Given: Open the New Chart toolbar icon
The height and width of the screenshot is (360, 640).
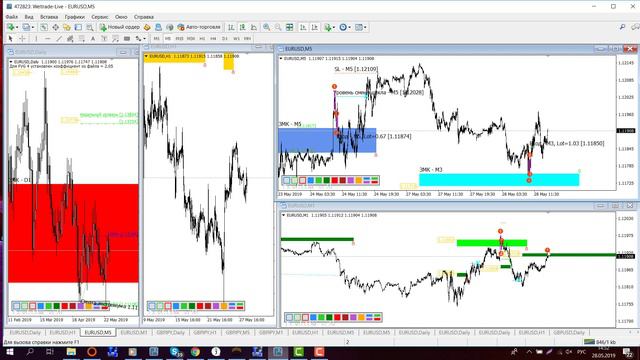Looking at the screenshot, I should 11,27.
